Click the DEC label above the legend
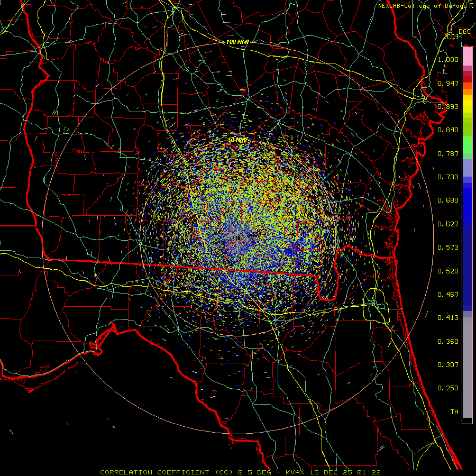This screenshot has height=476, width=476. (x=464, y=31)
